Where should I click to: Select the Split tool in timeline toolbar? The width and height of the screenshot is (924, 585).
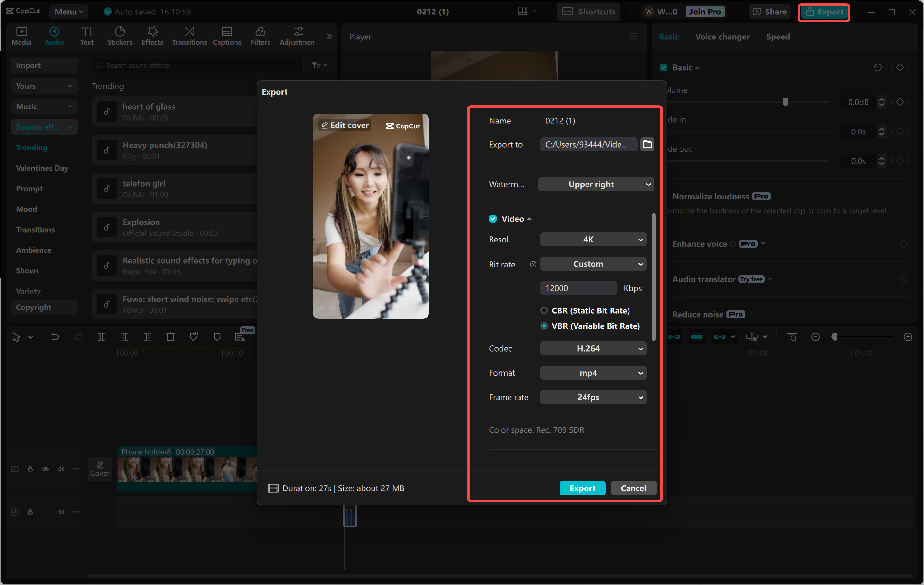point(102,336)
